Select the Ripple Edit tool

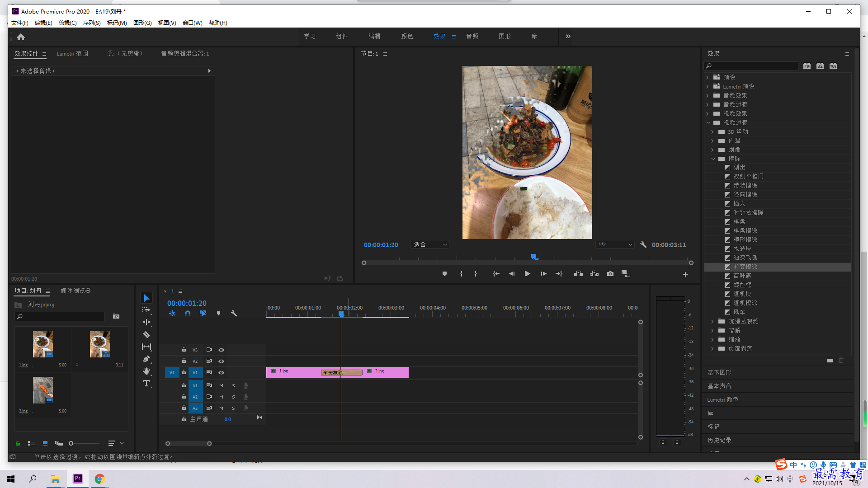click(146, 322)
